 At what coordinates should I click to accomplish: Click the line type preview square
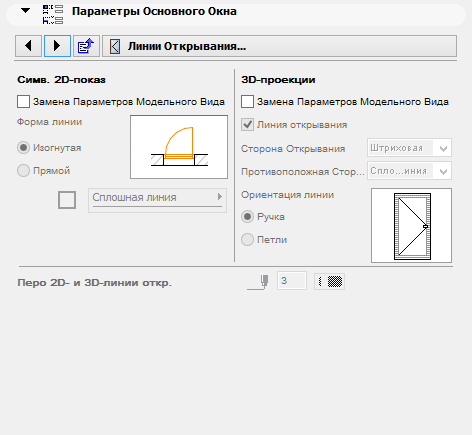(x=67, y=200)
